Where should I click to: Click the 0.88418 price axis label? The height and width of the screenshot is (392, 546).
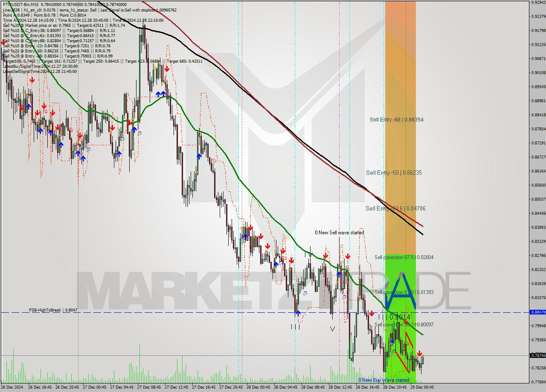pyautogui.click(x=539, y=115)
